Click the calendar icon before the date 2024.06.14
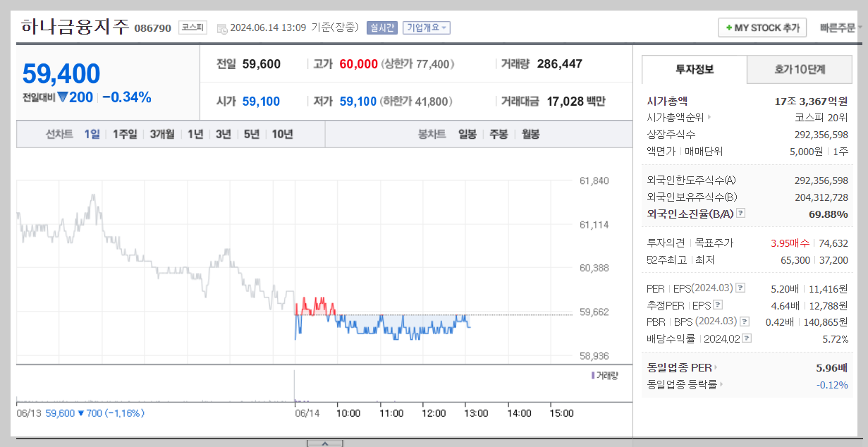868x447 pixels. [x=222, y=28]
